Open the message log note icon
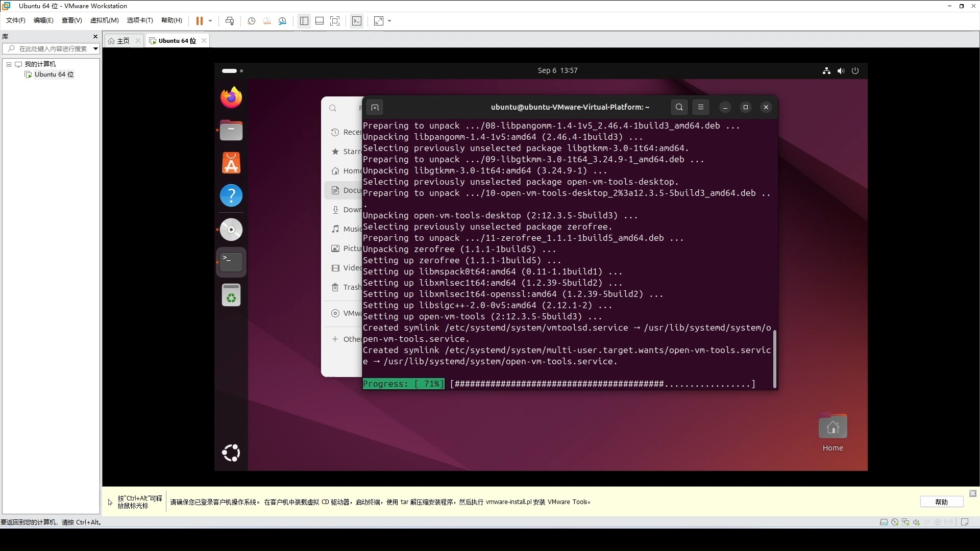This screenshot has width=980, height=551. pos(965,522)
